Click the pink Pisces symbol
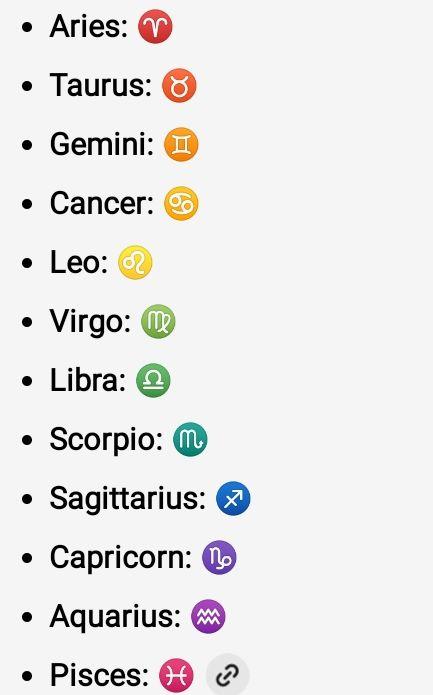This screenshot has height=695, width=433. coord(176,675)
